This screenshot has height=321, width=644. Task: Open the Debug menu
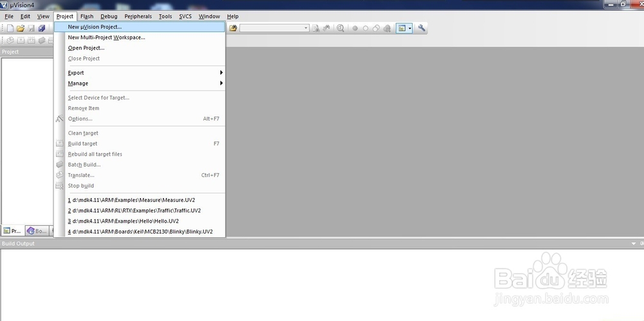pos(109,17)
